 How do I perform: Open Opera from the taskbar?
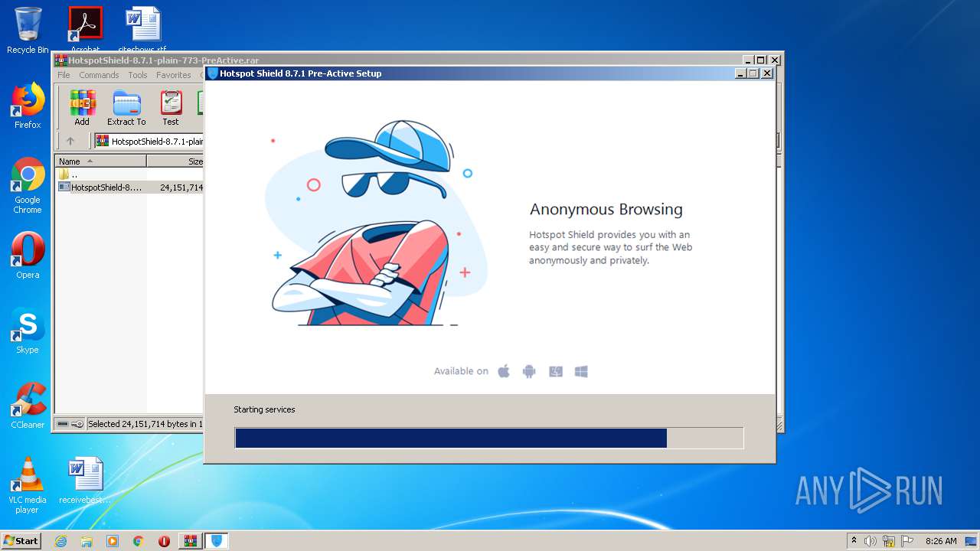[164, 541]
